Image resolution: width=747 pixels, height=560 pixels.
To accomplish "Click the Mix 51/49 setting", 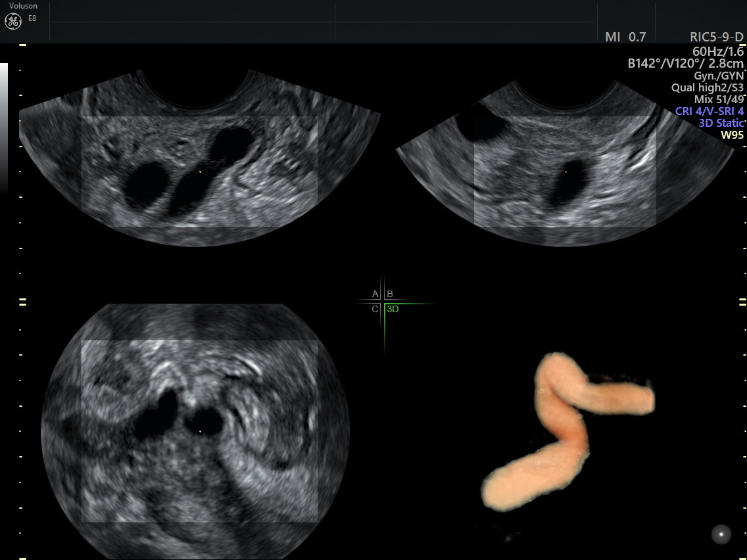I will pos(719,99).
